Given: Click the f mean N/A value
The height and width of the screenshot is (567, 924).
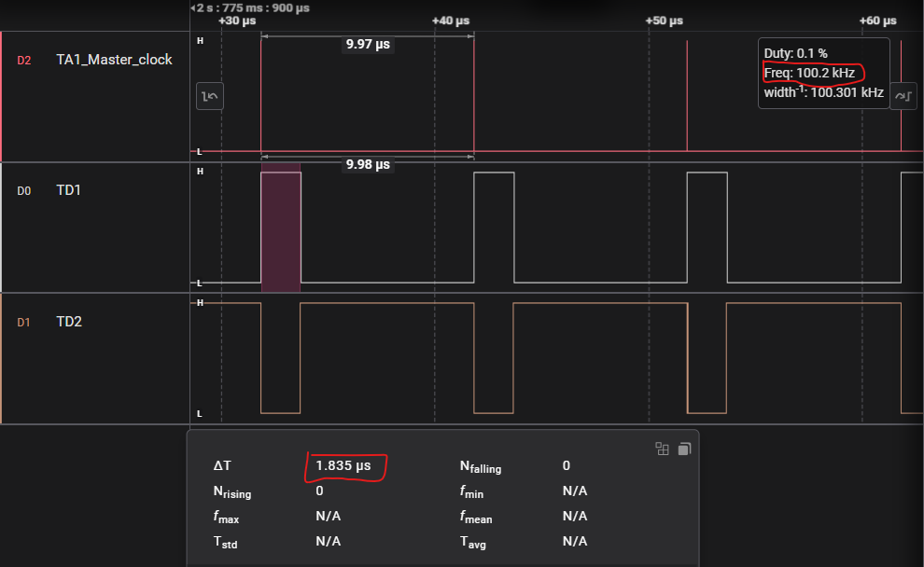Looking at the screenshot, I should click(x=575, y=517).
